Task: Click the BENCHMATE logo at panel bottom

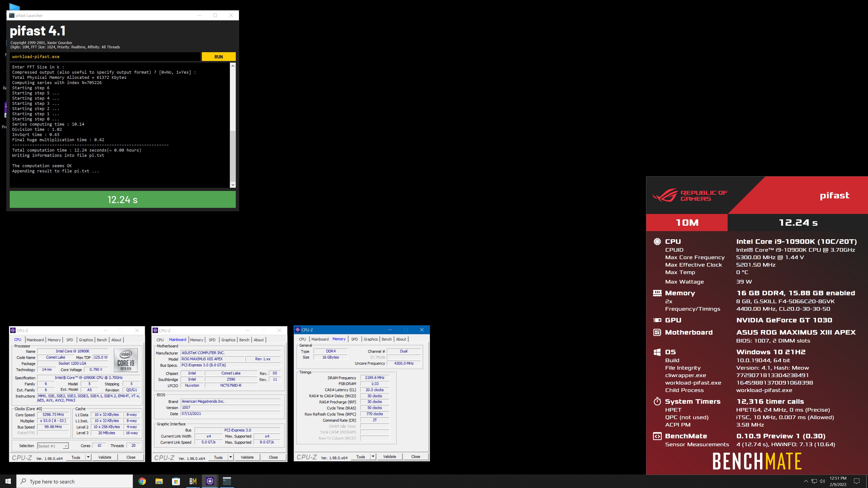Action: (x=757, y=461)
